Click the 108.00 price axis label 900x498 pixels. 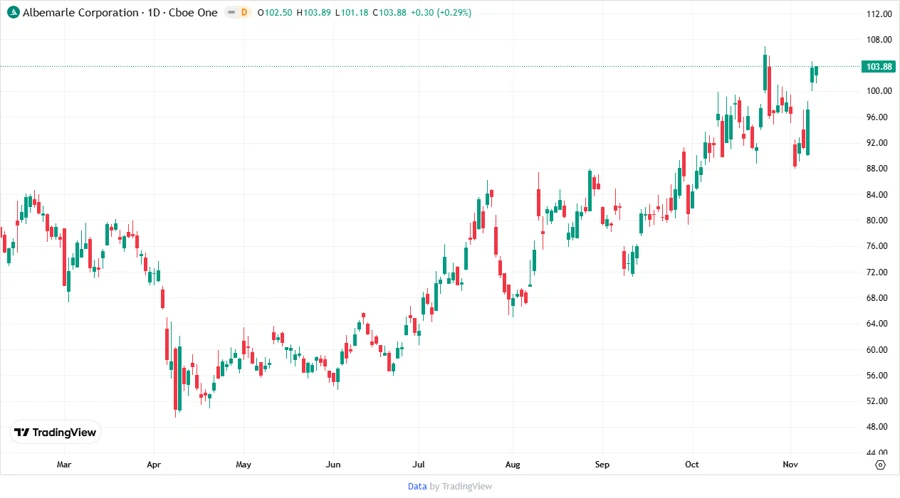(879, 40)
